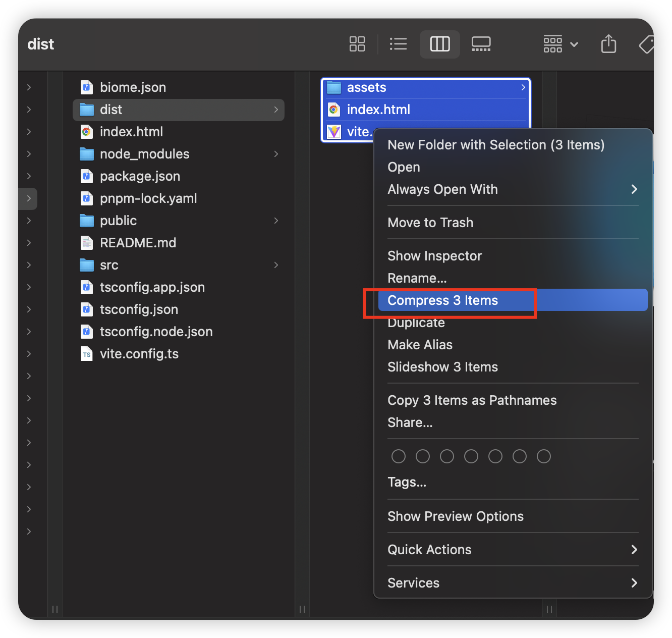
Task: Click the tag icon in toolbar
Action: tap(646, 44)
